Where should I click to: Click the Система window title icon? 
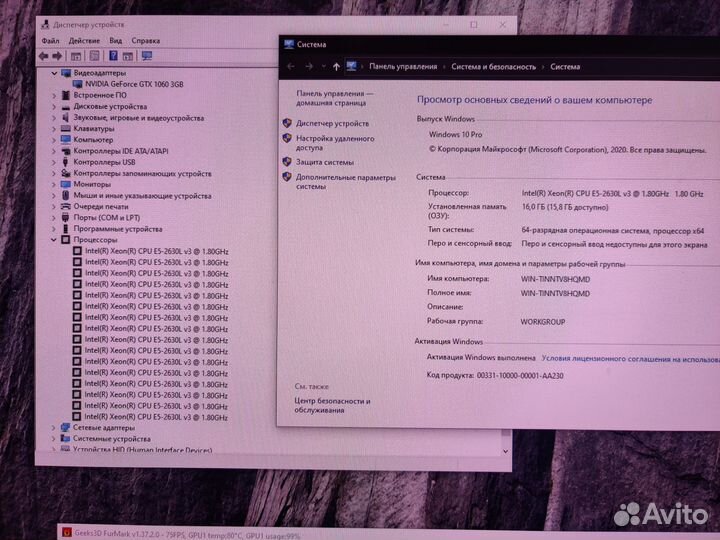289,45
